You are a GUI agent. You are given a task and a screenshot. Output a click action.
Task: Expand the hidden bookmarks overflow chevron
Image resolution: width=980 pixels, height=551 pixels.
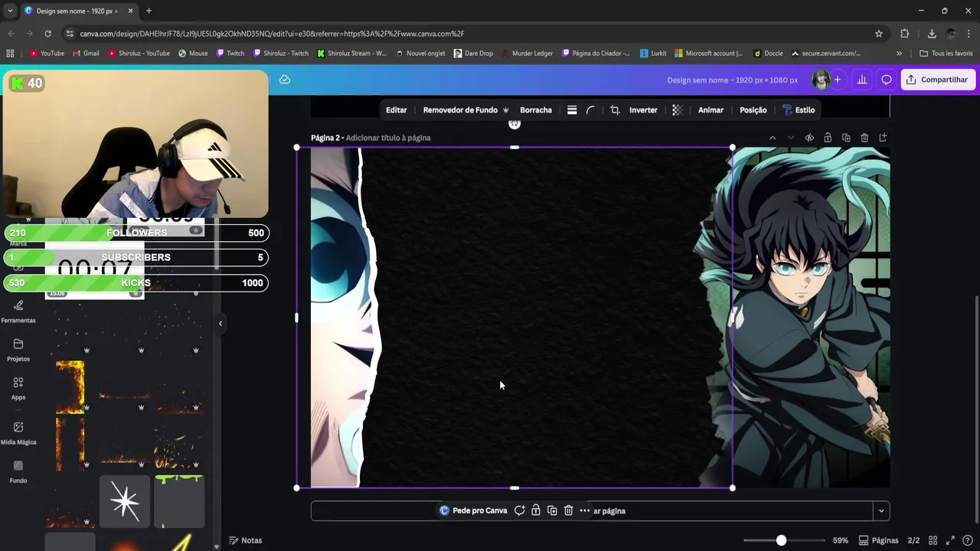point(899,54)
